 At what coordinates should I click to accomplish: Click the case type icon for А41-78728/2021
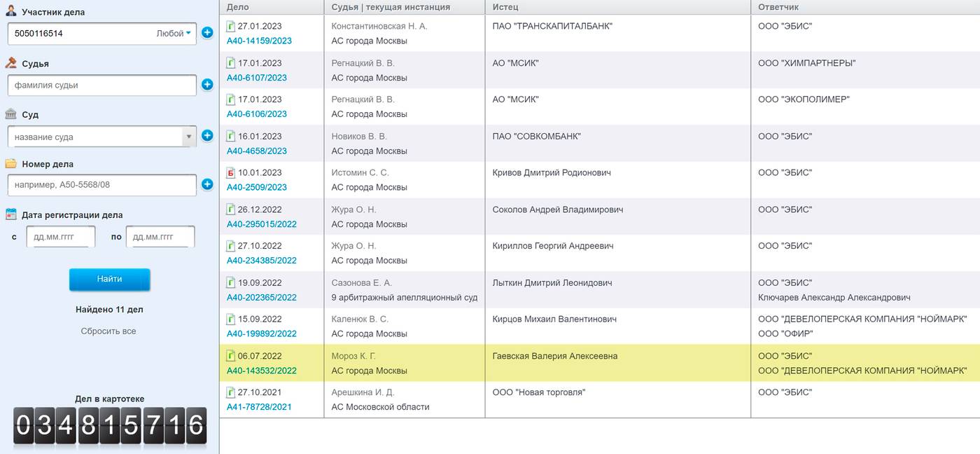231,392
